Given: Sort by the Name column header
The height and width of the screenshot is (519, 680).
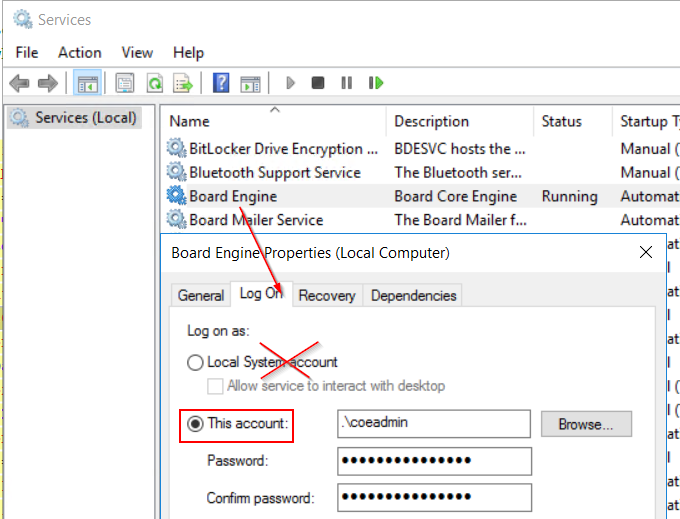Looking at the screenshot, I should pos(273,121).
